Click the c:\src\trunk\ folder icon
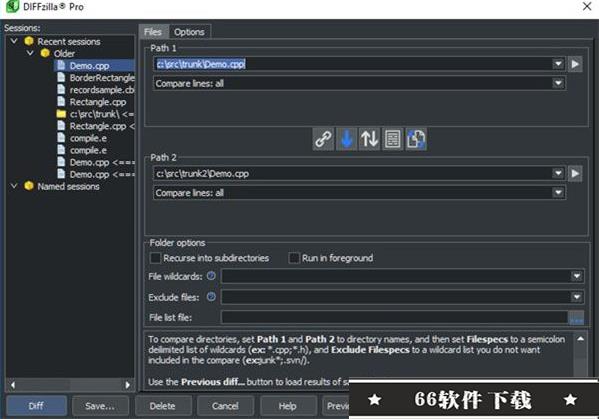The image size is (599, 419). pyautogui.click(x=61, y=114)
